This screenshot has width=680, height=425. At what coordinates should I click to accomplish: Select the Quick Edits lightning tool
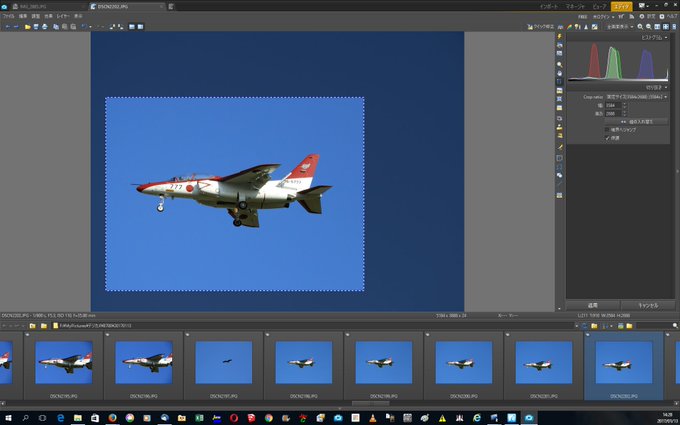coord(559,36)
